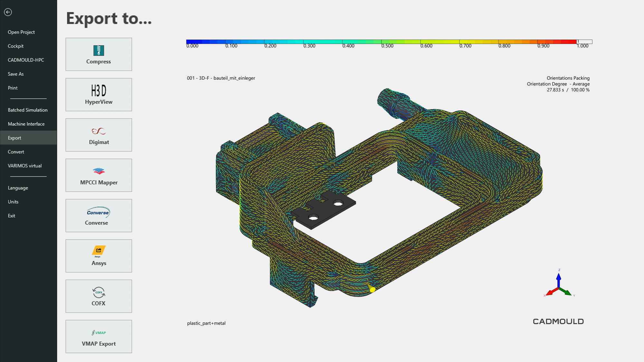Viewport: 644px width, 362px height.
Task: Click the Compress zip icon
Action: [99, 50]
